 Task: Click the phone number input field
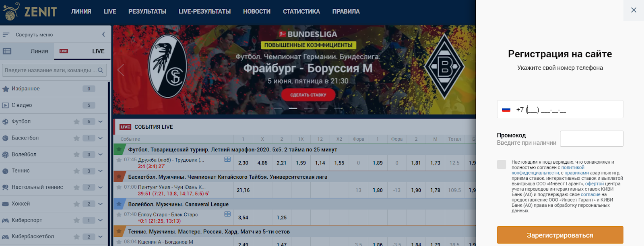tap(560, 109)
